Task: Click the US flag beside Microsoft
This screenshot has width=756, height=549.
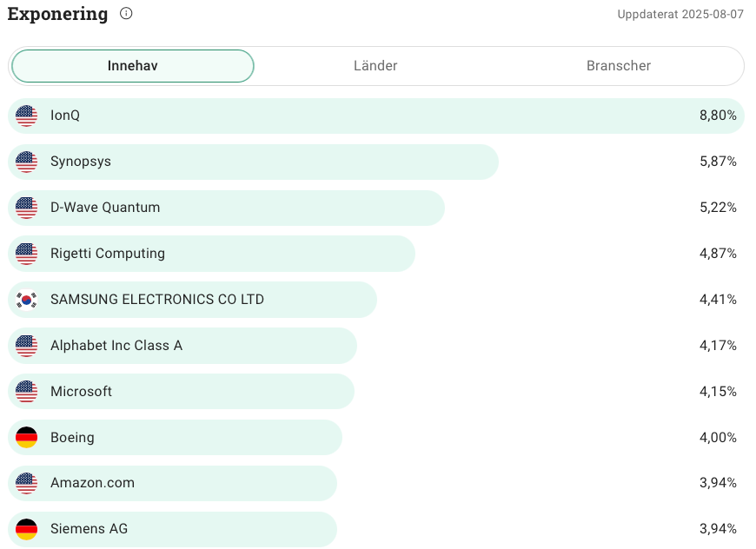Action: pyautogui.click(x=27, y=392)
